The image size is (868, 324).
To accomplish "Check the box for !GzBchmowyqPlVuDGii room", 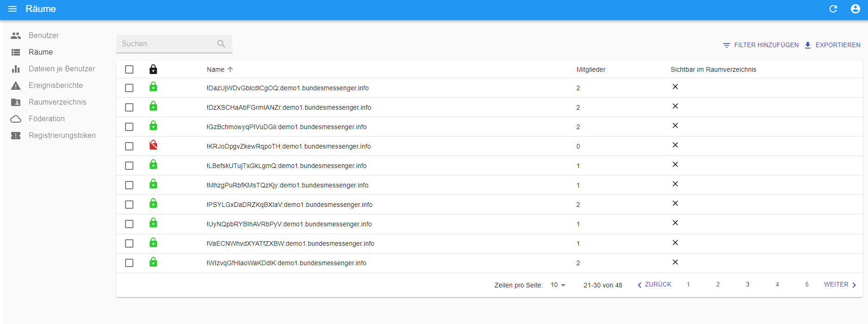I will click(129, 127).
